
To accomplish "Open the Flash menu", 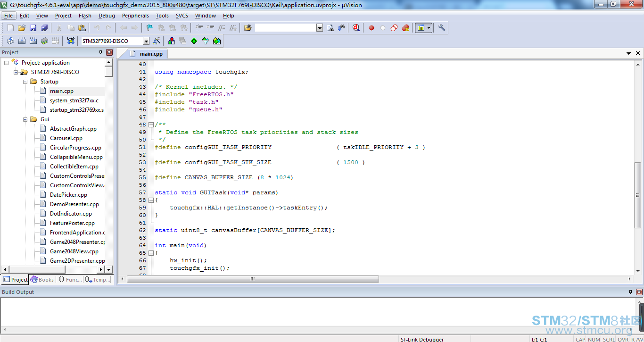I will point(85,16).
